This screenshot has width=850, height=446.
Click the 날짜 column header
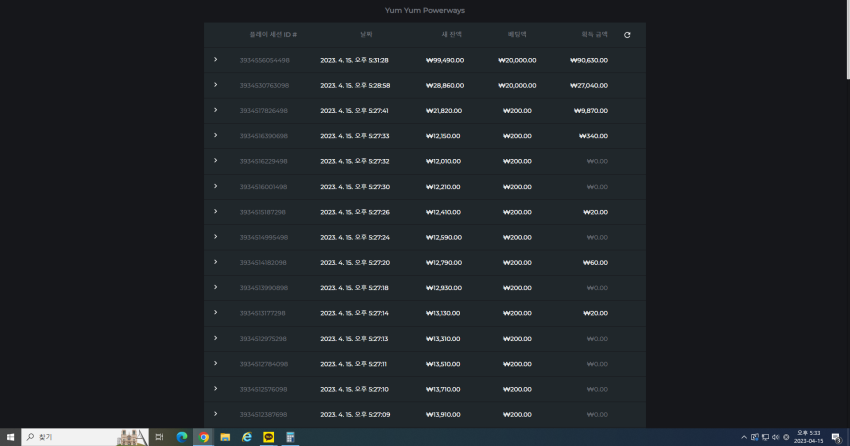coord(366,35)
